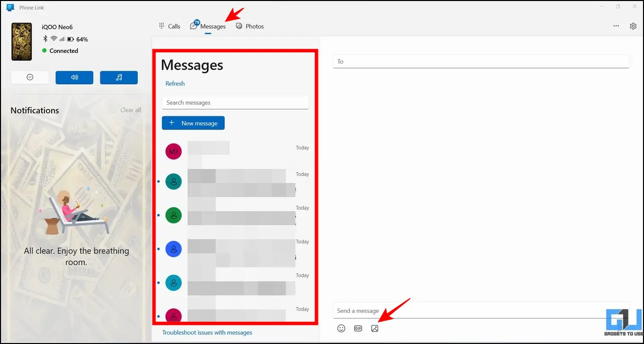Click the Bluetooth status icon
The width and height of the screenshot is (644, 344).
[45, 39]
